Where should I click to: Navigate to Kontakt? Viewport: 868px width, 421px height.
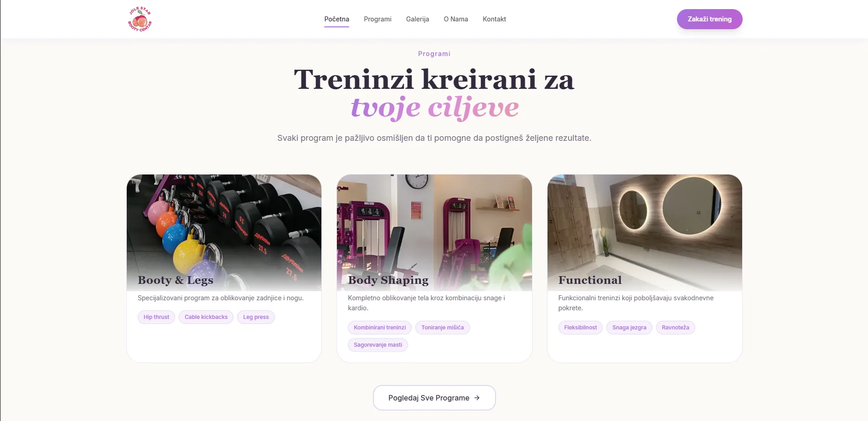[x=494, y=19]
